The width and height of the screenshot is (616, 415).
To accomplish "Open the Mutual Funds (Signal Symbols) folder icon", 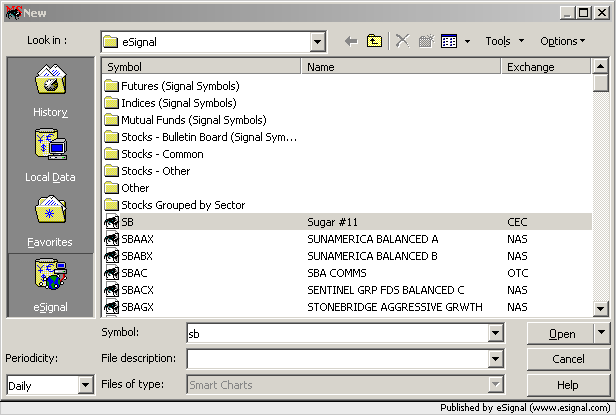I will 112,119.
